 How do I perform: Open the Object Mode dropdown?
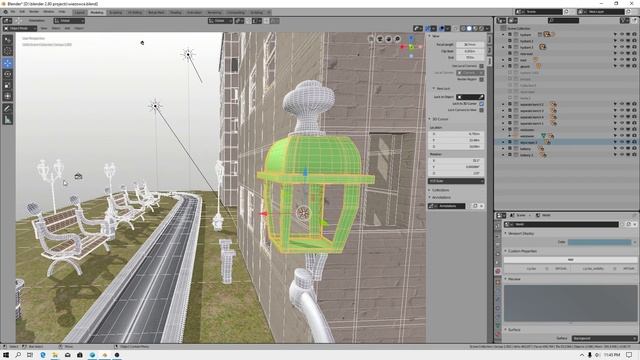tap(20, 28)
